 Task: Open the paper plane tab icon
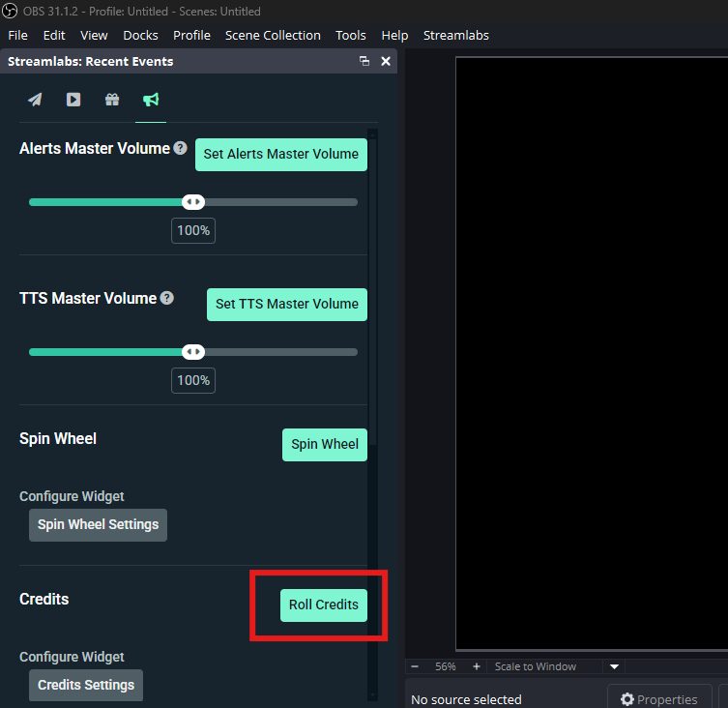35,100
